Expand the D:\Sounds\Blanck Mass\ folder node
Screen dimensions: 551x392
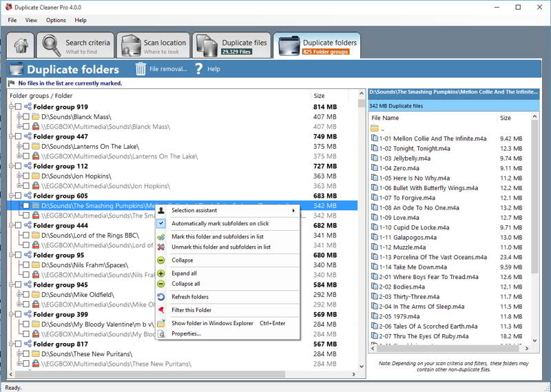pos(19,117)
